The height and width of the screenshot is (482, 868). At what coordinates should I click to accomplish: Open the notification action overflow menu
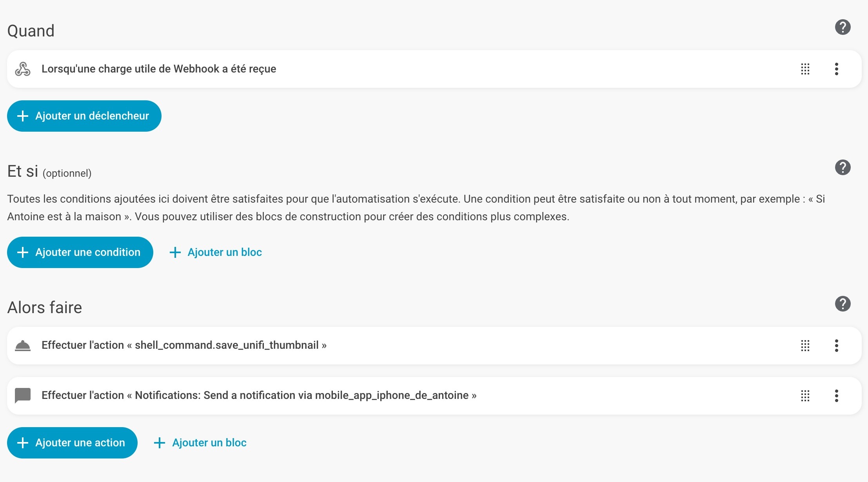click(x=836, y=396)
